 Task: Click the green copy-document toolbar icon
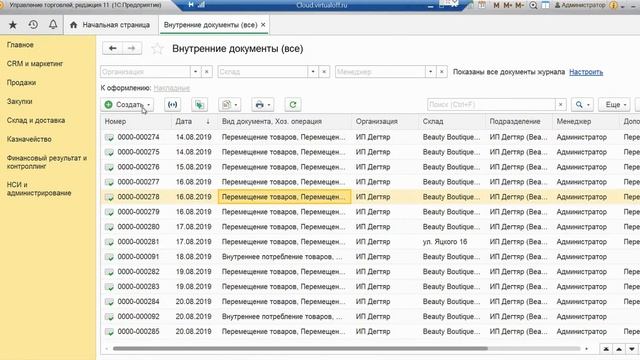pos(199,105)
